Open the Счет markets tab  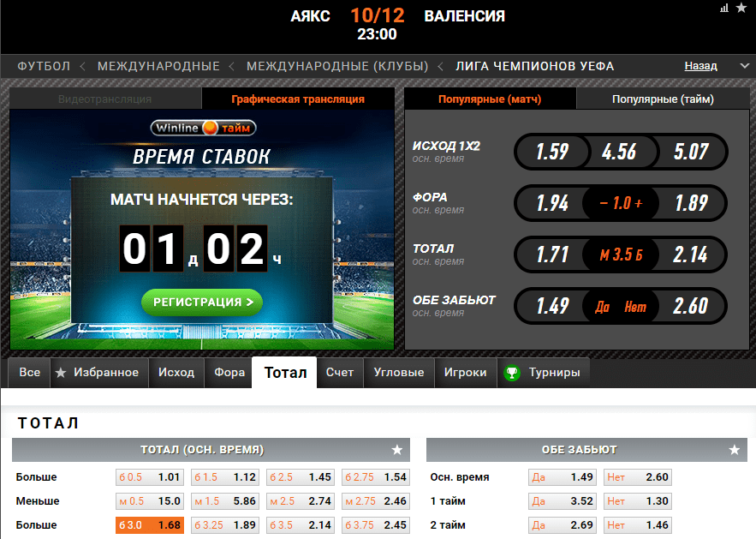[x=340, y=373]
